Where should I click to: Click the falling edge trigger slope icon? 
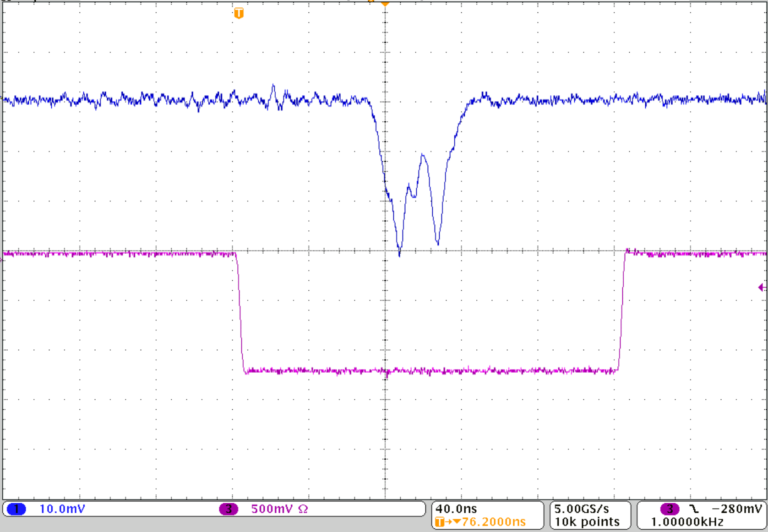694,509
